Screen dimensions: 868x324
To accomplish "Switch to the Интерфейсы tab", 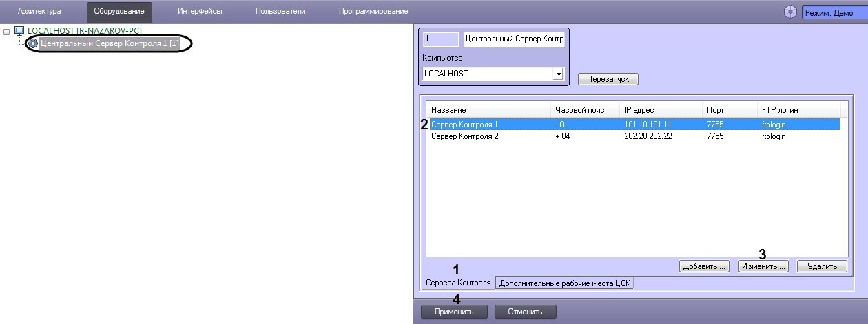I will (x=199, y=11).
